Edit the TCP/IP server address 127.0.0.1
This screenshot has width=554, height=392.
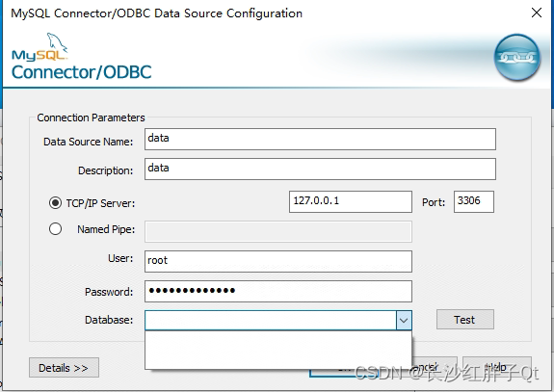(x=351, y=201)
